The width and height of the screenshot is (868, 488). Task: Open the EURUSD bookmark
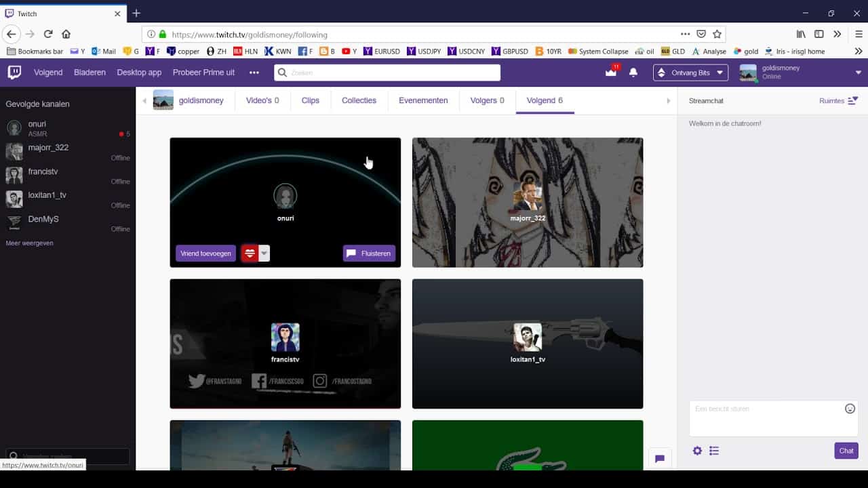382,51
